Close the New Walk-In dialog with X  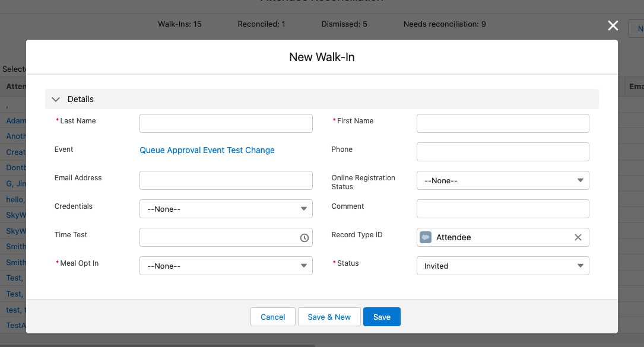click(613, 26)
